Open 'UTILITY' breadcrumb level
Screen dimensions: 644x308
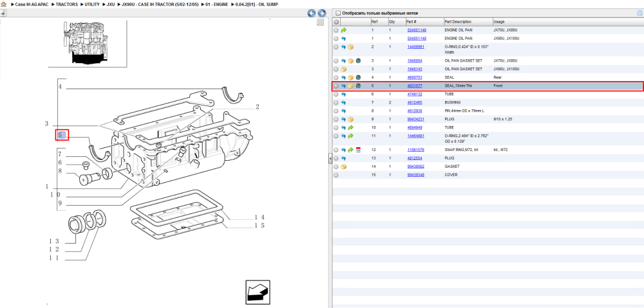(x=92, y=4)
